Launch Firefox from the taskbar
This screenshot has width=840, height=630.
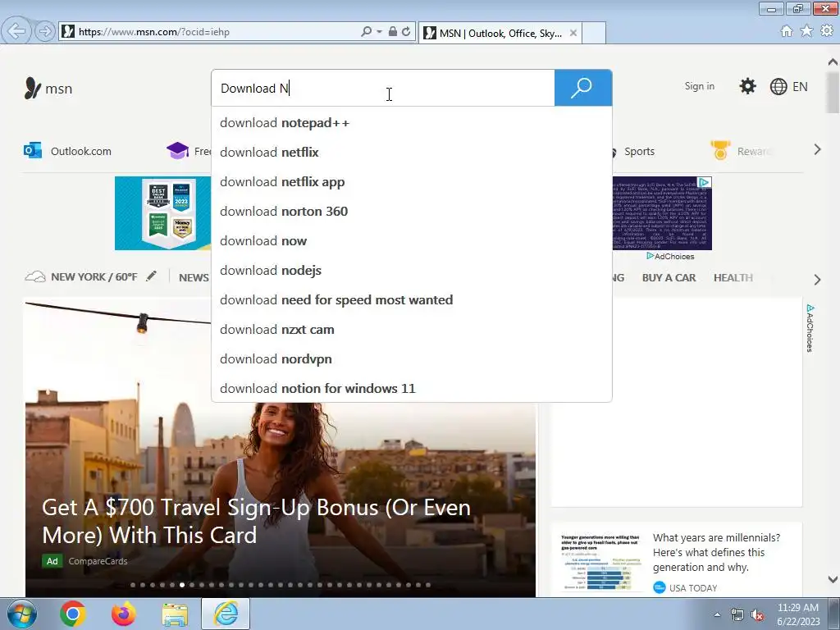(x=124, y=614)
